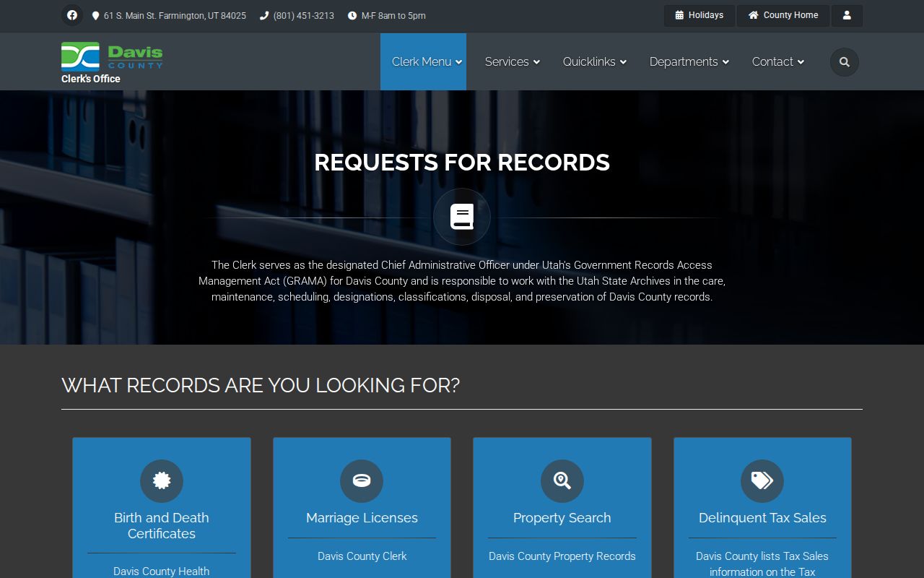Click the phone icon beside the number

point(264,16)
